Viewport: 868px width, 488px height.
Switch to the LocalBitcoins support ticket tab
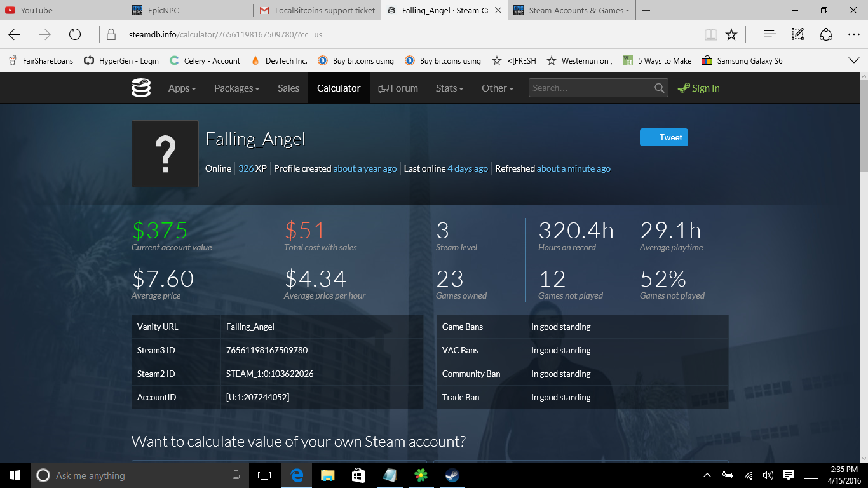click(x=318, y=10)
